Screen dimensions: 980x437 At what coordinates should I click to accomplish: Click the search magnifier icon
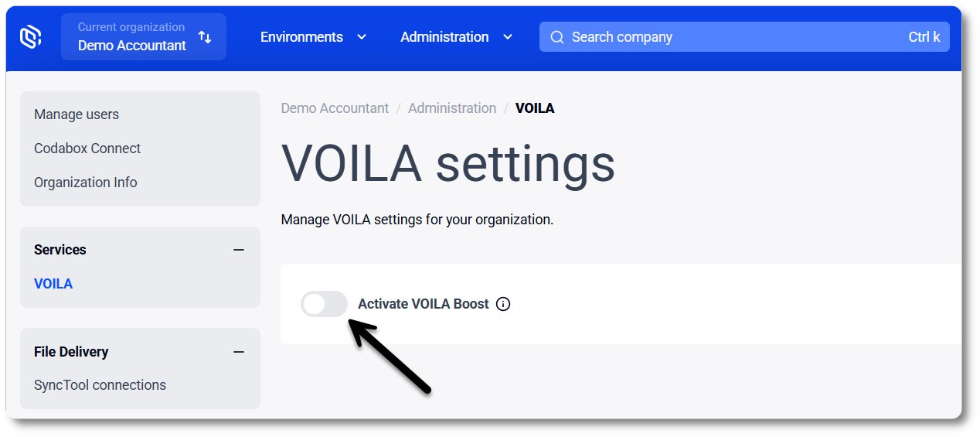pyautogui.click(x=556, y=37)
